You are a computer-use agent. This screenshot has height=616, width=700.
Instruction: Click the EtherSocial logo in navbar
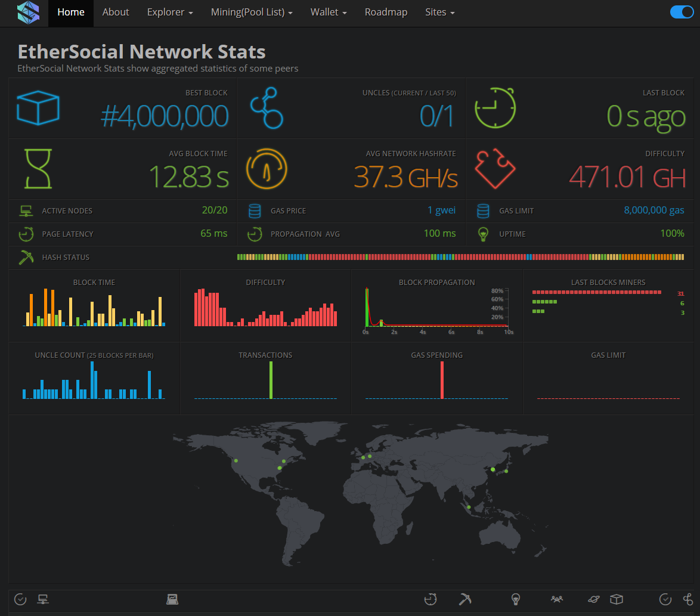pyautogui.click(x=27, y=12)
